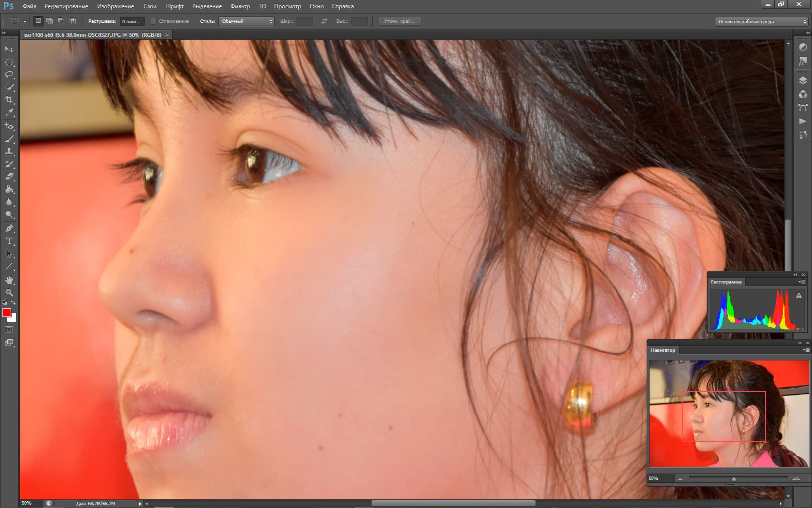Choose Subtract from selection mode
Viewport: 812px width, 508px height.
61,21
